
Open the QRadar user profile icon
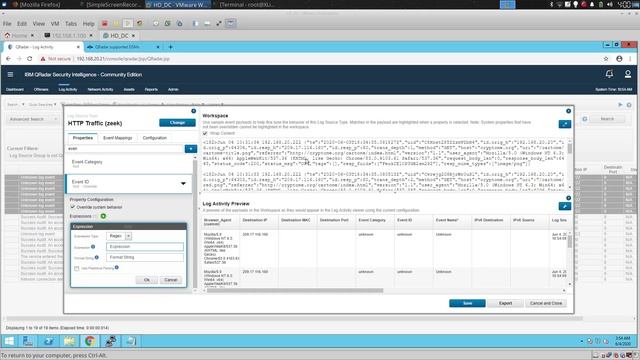[628, 74]
